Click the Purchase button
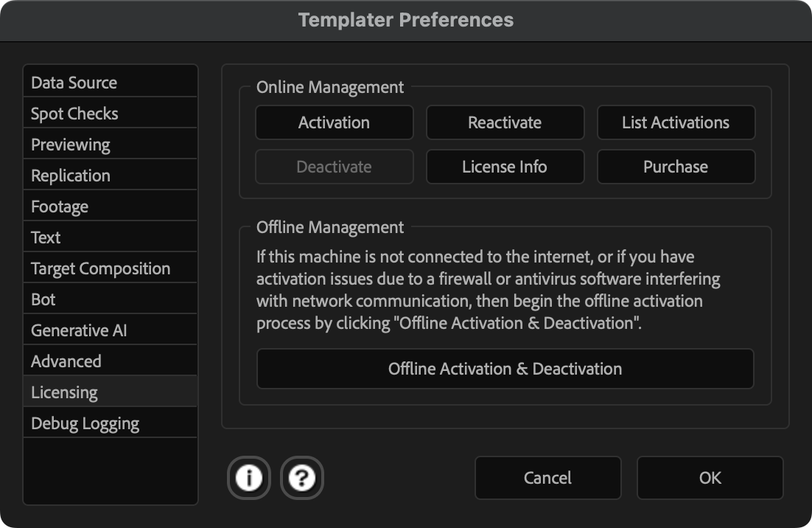Screen dimensions: 812x528 click(x=676, y=167)
